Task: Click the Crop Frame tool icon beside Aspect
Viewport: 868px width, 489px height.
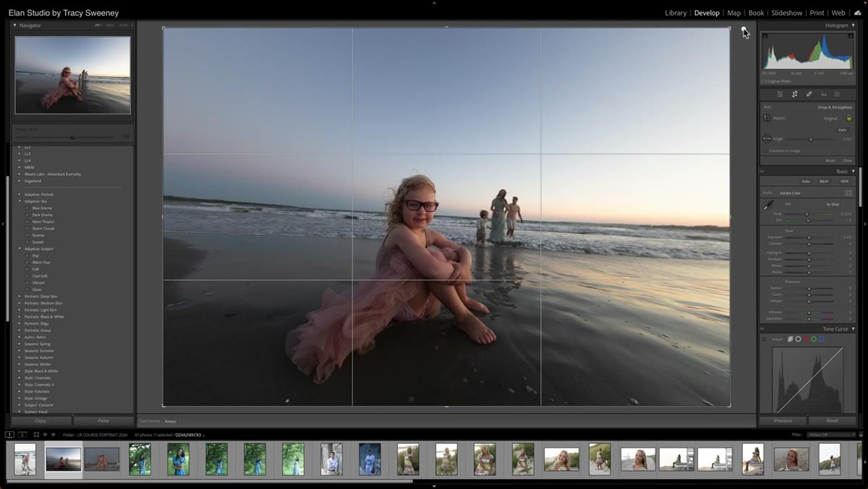Action: [767, 118]
